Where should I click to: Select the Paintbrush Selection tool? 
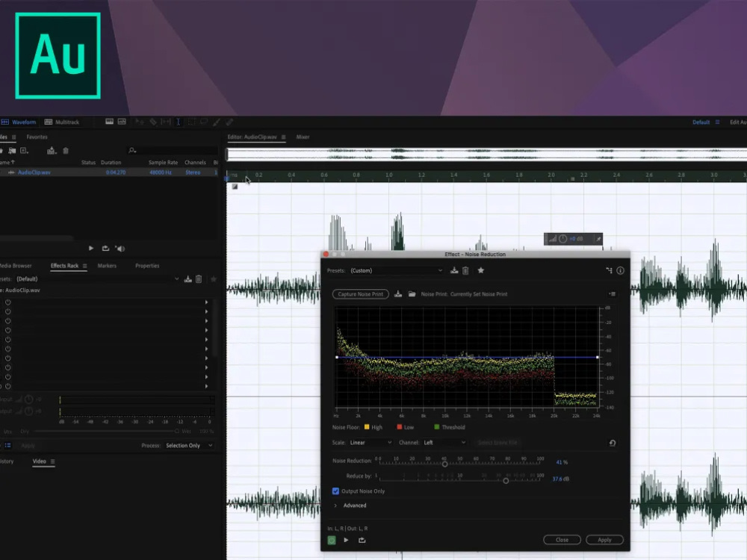(x=217, y=122)
